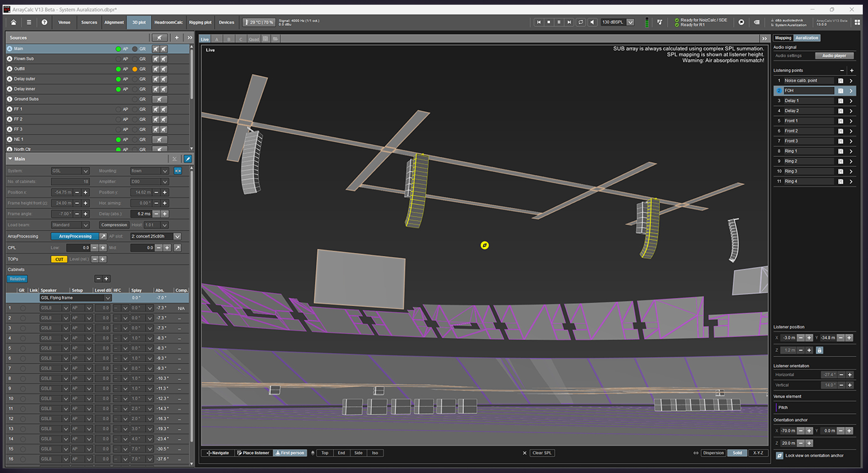Add a new source with plus icon
This screenshot has height=473, width=868.
click(177, 37)
